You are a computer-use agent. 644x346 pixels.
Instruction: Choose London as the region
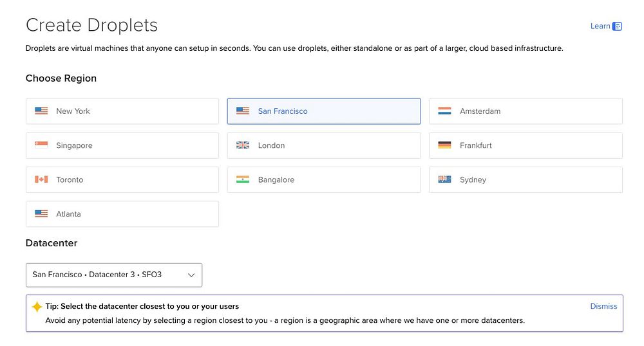pyautogui.click(x=323, y=145)
